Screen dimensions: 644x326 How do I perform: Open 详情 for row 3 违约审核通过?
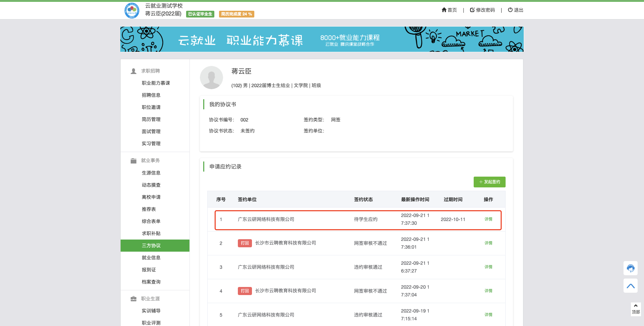[488, 267]
